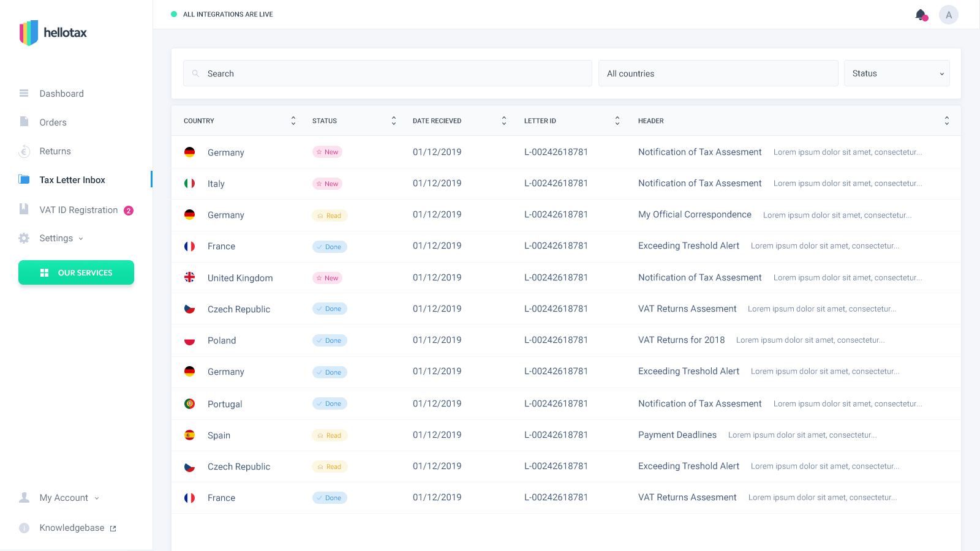This screenshot has width=980, height=551.
Task: Click the hellotax logo
Action: click(53, 32)
